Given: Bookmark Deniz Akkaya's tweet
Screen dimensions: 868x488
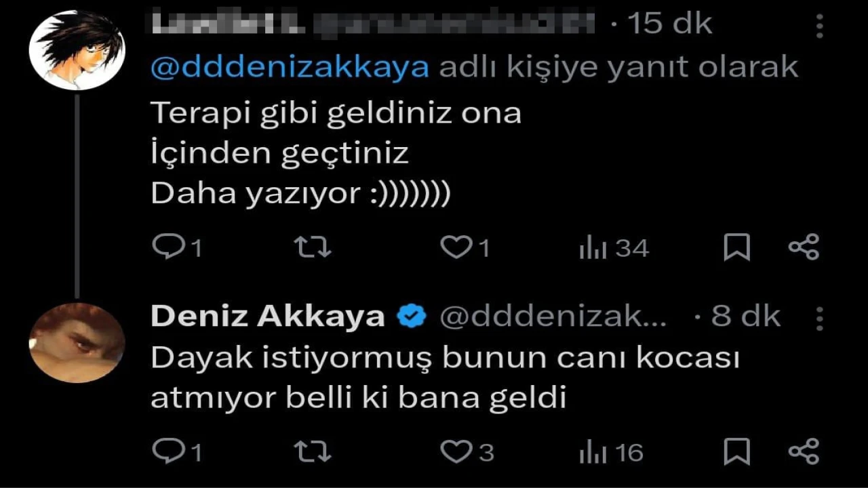Looking at the screenshot, I should [x=736, y=451].
